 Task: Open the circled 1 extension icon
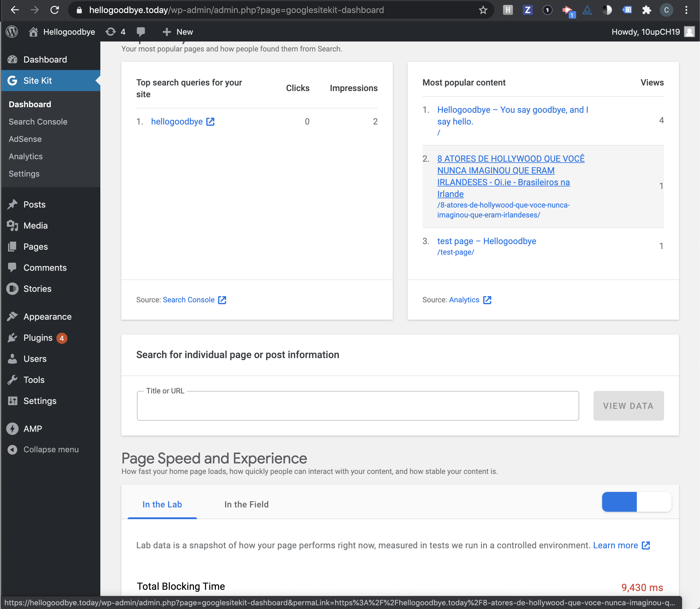(547, 10)
